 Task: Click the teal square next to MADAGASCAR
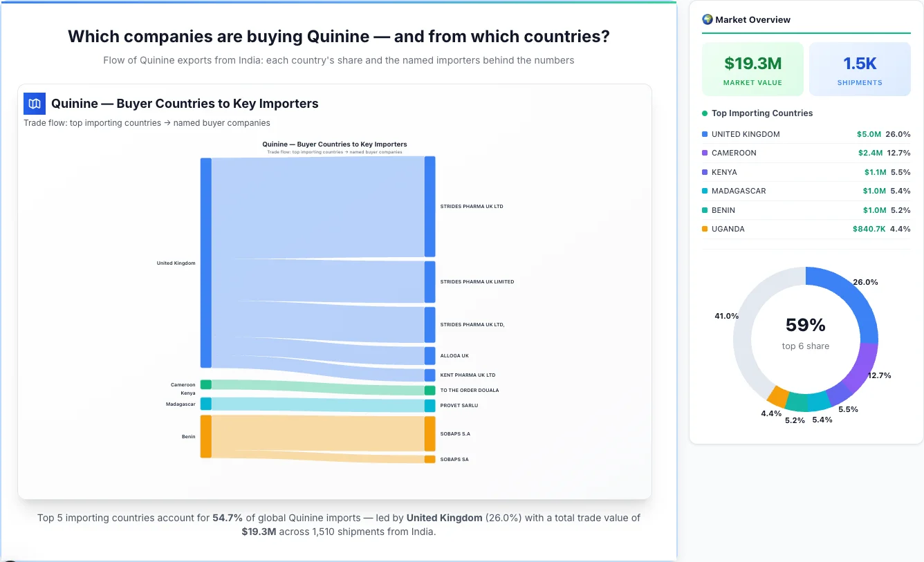pyautogui.click(x=705, y=191)
